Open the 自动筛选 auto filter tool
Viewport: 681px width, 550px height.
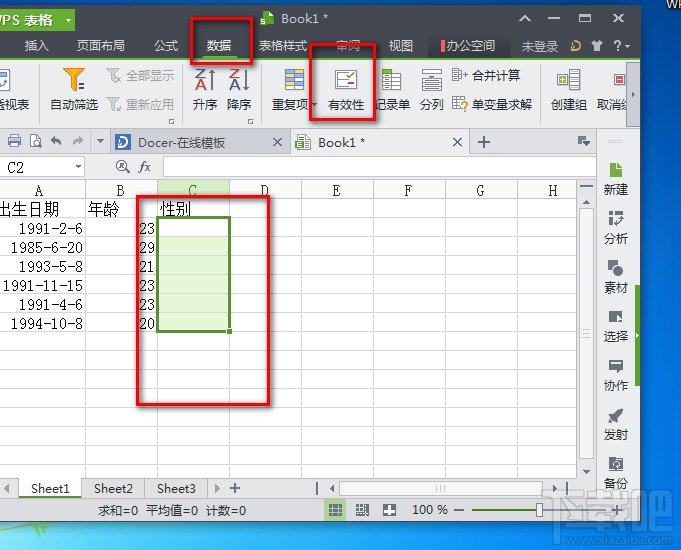click(x=74, y=89)
